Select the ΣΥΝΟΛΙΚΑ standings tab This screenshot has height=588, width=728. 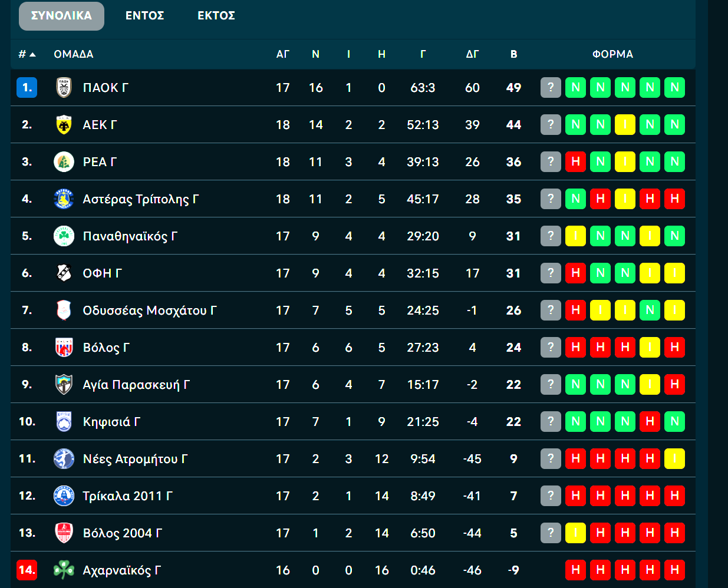[x=61, y=16]
